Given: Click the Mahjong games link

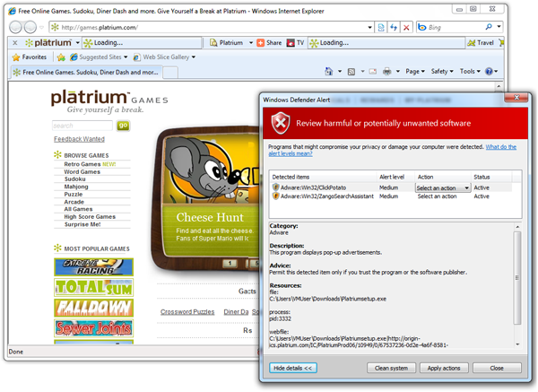Looking at the screenshot, I should coord(76,187).
